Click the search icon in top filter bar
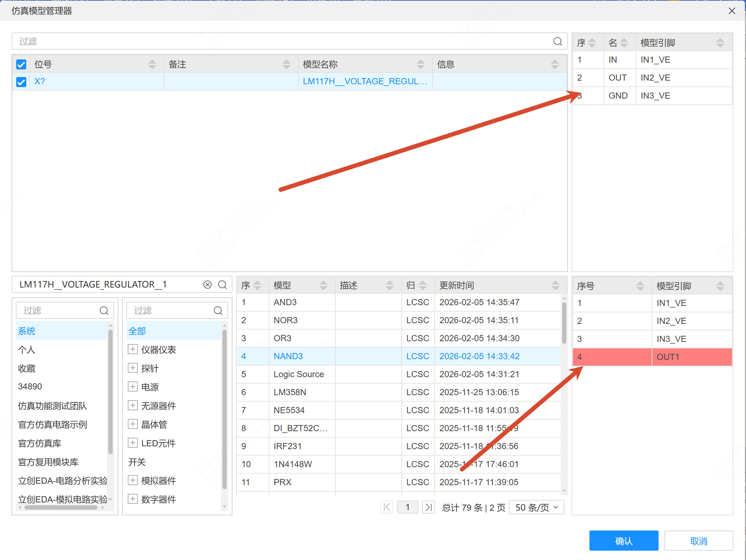Image resolution: width=746 pixels, height=560 pixels. [x=557, y=41]
